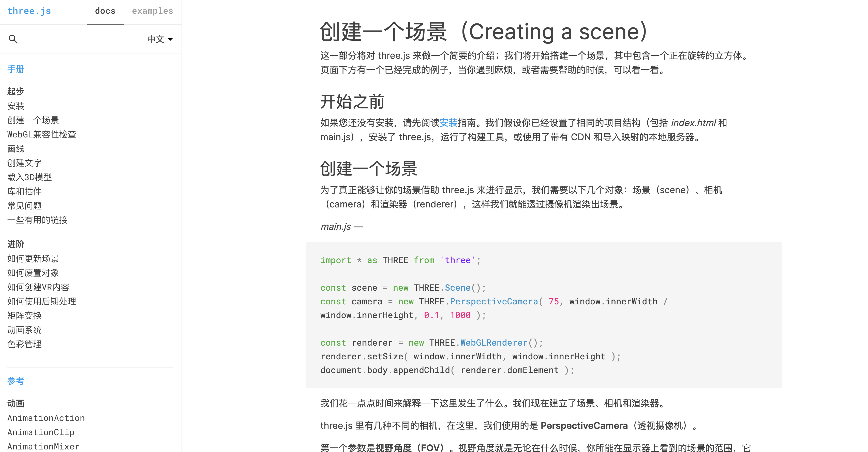Switch to the examples tab

click(x=152, y=11)
